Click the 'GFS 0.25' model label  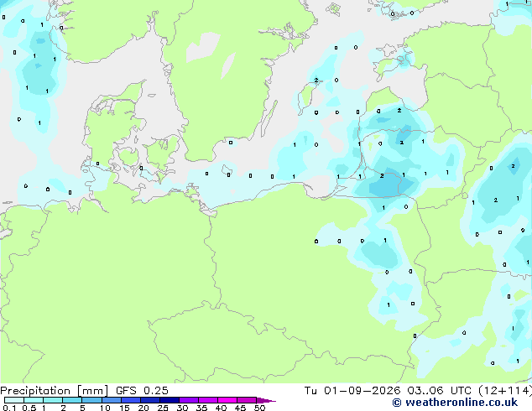[x=142, y=391]
